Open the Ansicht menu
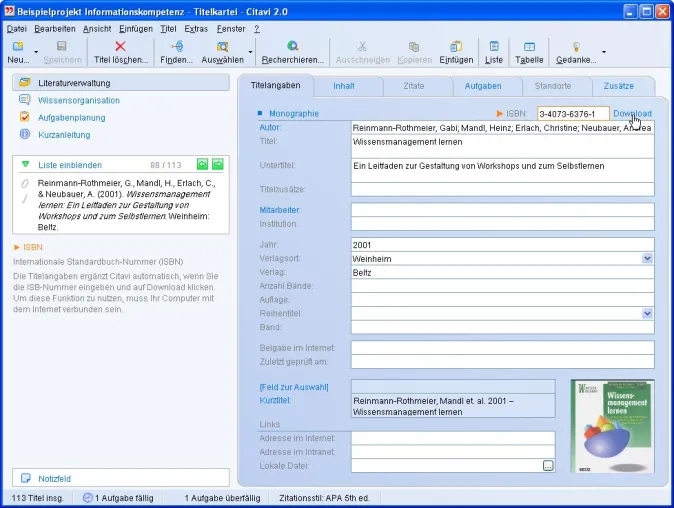674x508 pixels. (97, 29)
